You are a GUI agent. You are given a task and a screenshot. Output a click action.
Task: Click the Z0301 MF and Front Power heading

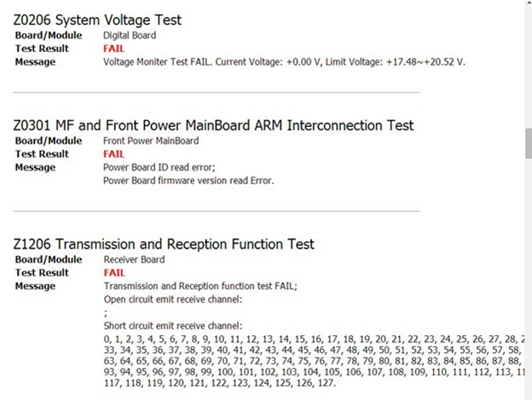click(x=213, y=125)
